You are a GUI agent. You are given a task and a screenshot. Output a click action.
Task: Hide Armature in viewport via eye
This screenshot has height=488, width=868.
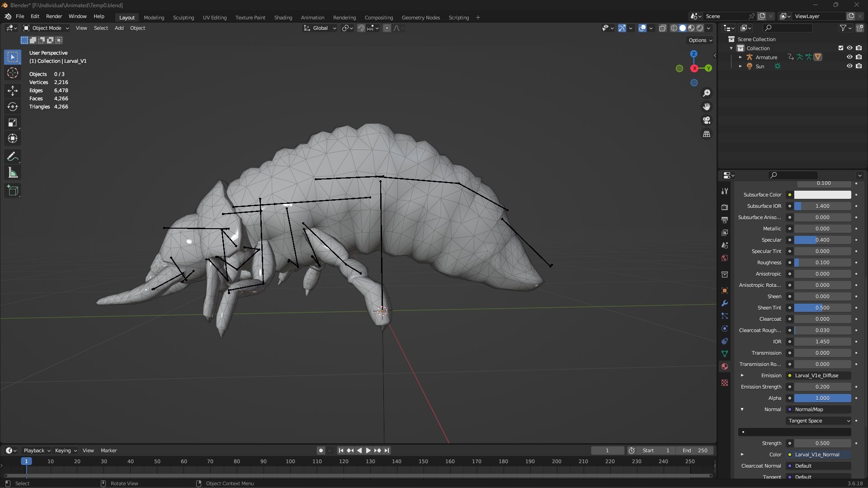click(849, 57)
